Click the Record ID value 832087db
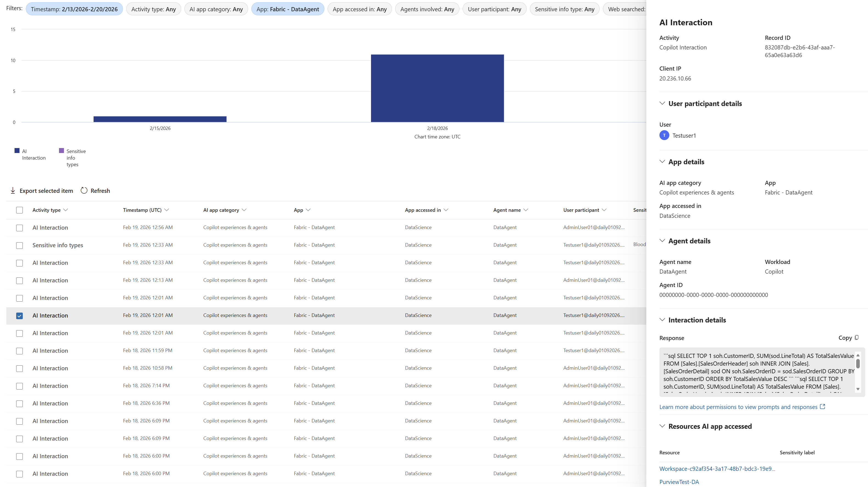Screen dimensions: 868x487 coord(800,51)
